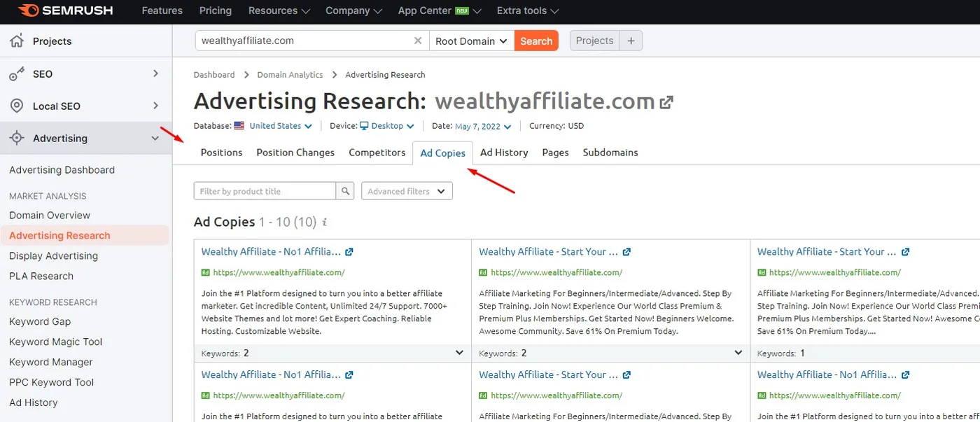Click the Advertising Research breadcrumb text
This screenshot has height=422, width=980.
point(385,75)
